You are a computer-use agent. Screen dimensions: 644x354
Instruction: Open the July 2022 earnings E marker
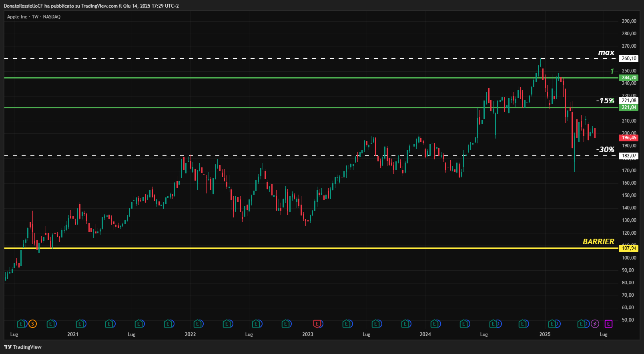257,324
